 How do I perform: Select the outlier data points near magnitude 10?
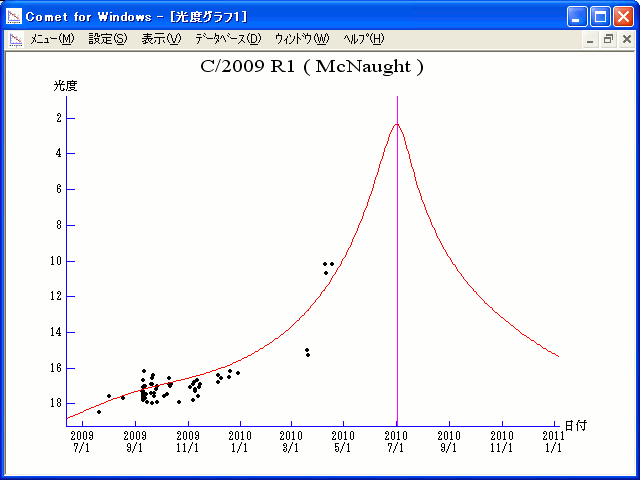pos(327,266)
